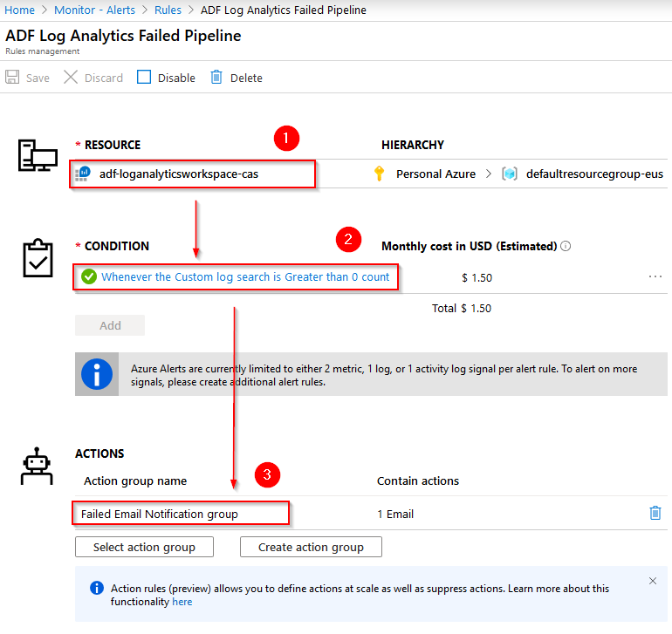Click Create action group button
The width and height of the screenshot is (672, 634).
click(311, 547)
